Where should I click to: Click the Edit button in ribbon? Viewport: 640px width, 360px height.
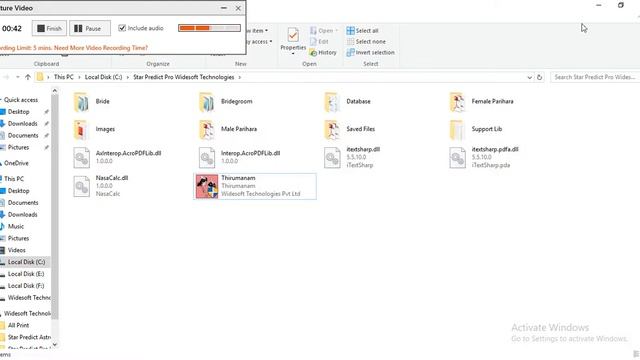tap(319, 42)
